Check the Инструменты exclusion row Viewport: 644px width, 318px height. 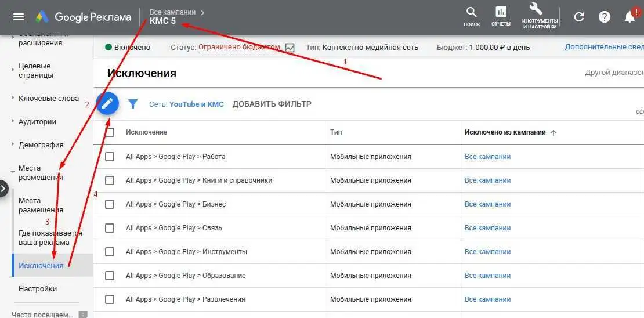click(x=110, y=252)
